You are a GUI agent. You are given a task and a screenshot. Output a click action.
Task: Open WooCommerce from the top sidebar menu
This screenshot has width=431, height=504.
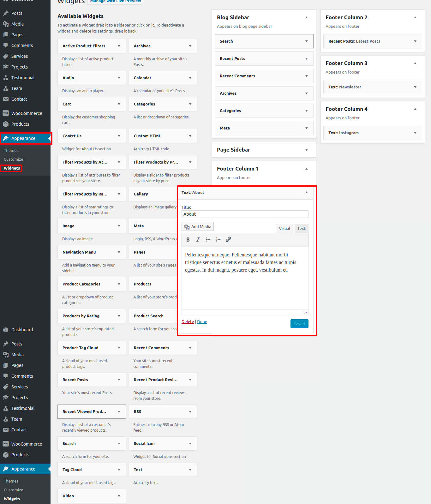coord(27,113)
